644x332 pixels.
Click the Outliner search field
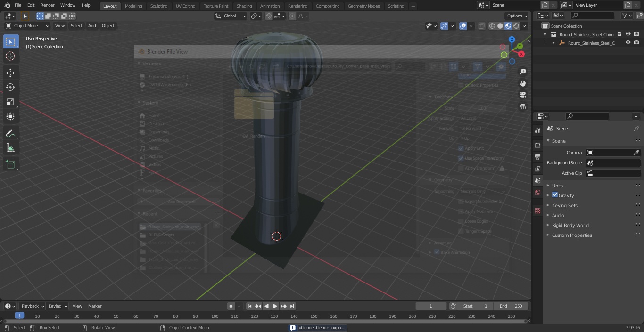click(592, 16)
